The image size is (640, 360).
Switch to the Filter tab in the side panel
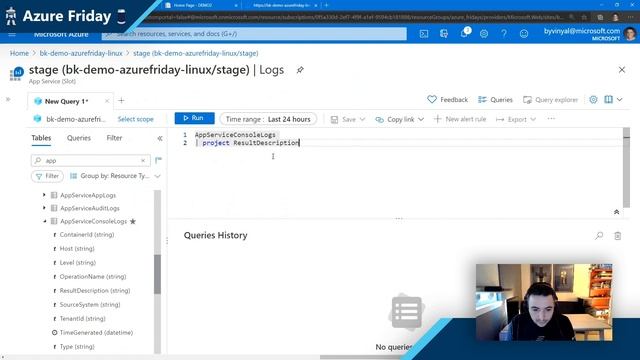tap(114, 138)
